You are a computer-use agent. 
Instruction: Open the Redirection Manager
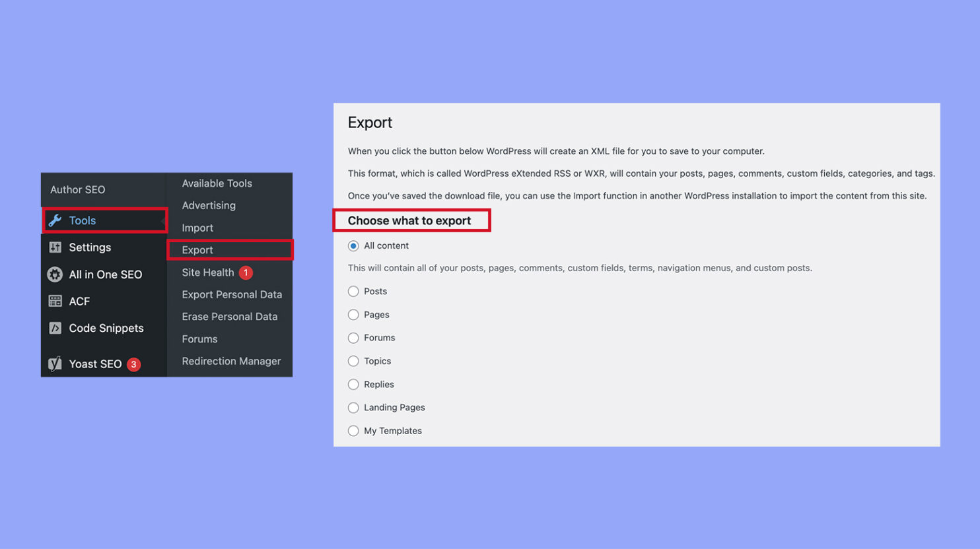click(x=231, y=361)
